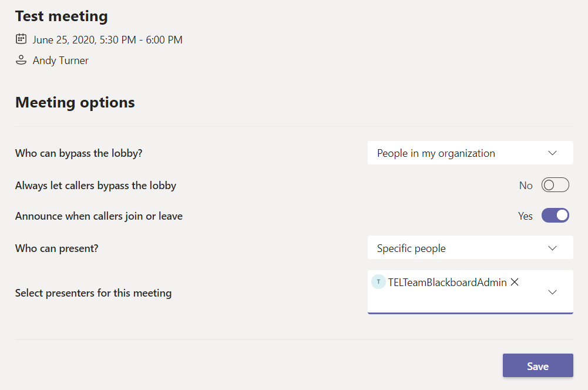
Task: Click the TELTeamBlackboardAdmin avatar circle
Action: [x=378, y=283]
